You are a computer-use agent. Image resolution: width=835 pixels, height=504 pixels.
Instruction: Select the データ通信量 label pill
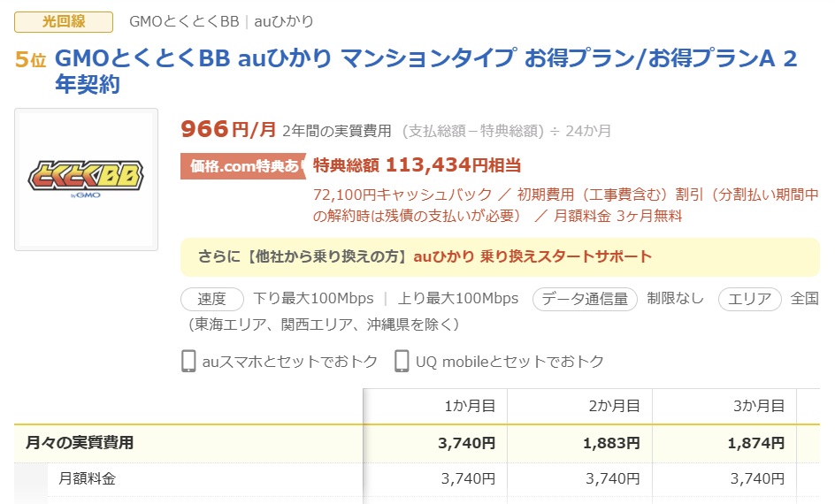[x=585, y=299]
